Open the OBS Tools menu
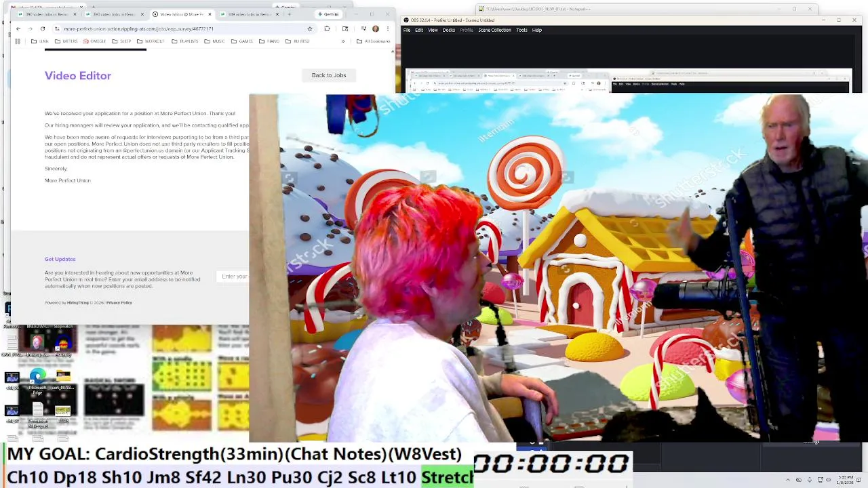 (x=521, y=30)
